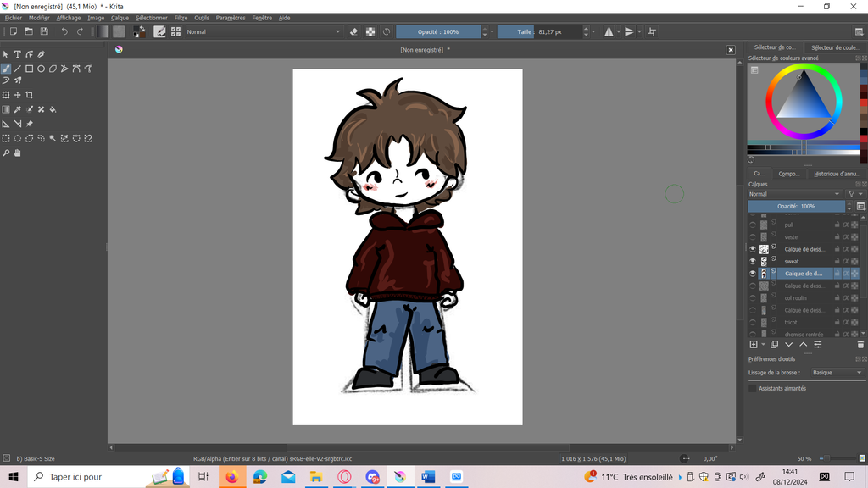Duplicate the layer with the copy icon

coord(774,345)
